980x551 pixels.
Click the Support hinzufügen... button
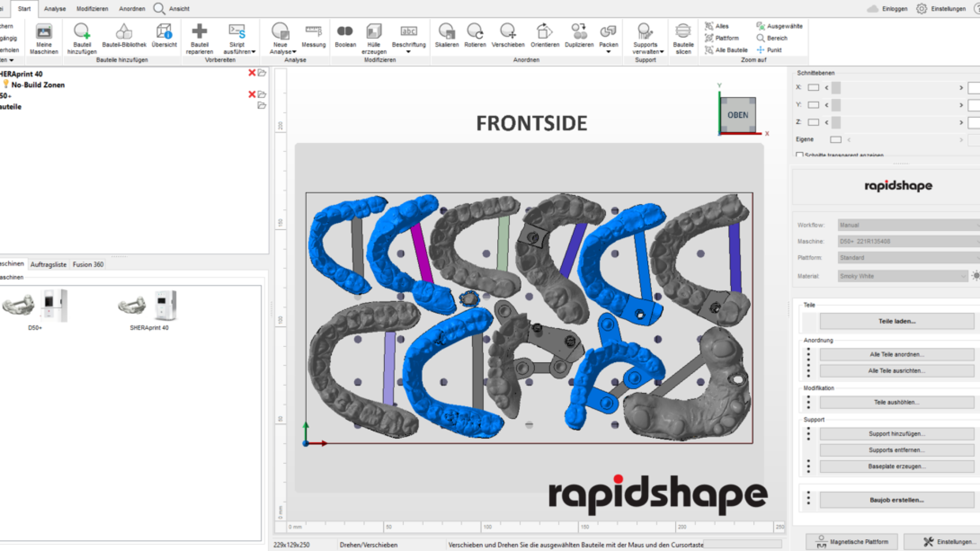click(897, 434)
